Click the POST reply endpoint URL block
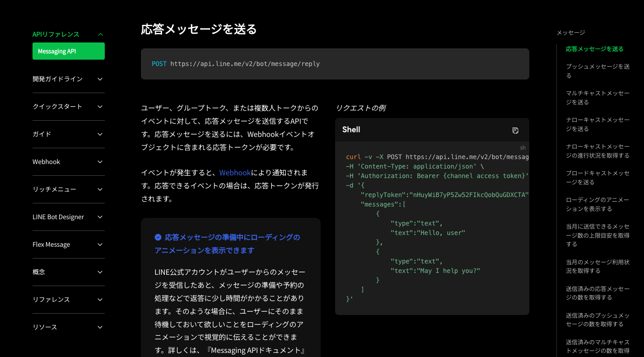Image resolution: width=644 pixels, height=357 pixels. [335, 64]
